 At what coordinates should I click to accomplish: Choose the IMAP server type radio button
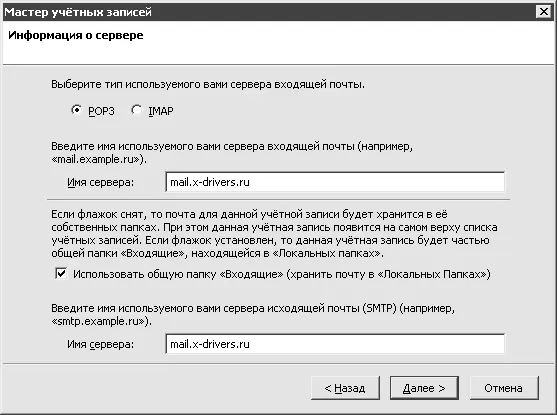pos(136,110)
